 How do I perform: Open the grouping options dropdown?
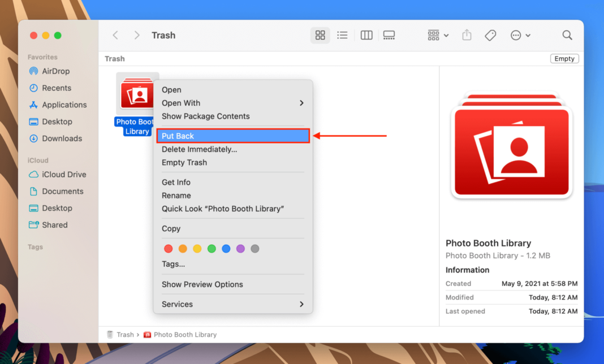[437, 35]
